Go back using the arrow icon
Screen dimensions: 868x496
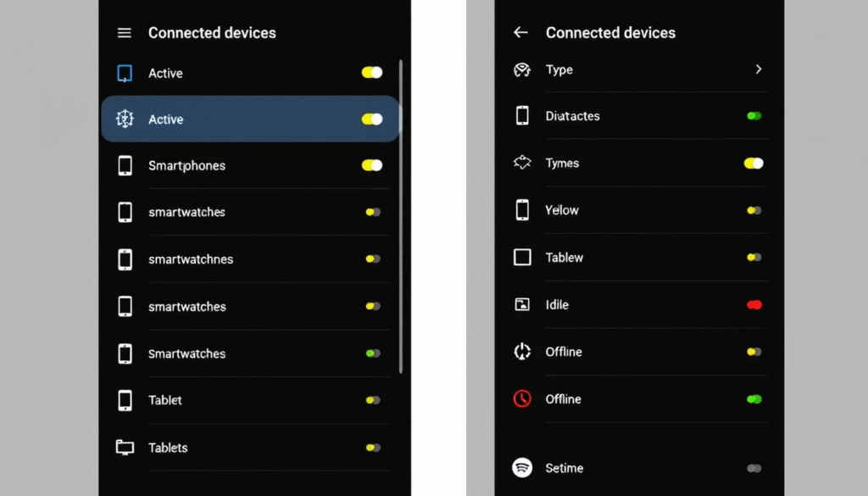520,33
